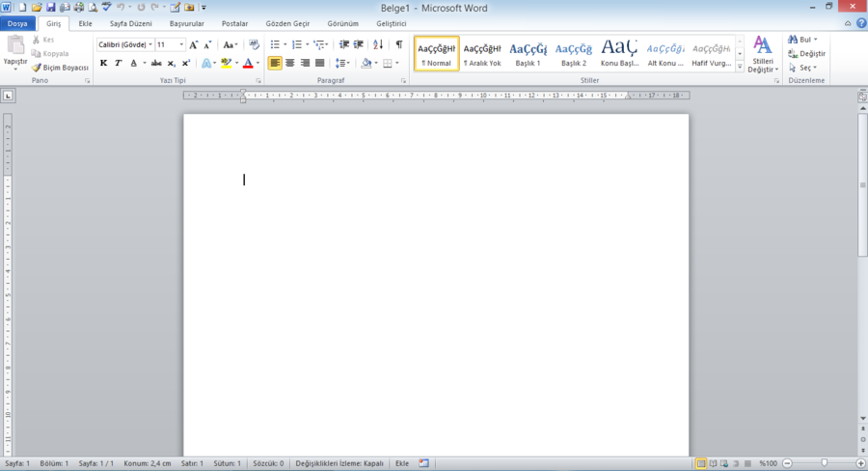This screenshot has width=868, height=471.
Task: Apply red font color swatch
Action: tap(248, 63)
